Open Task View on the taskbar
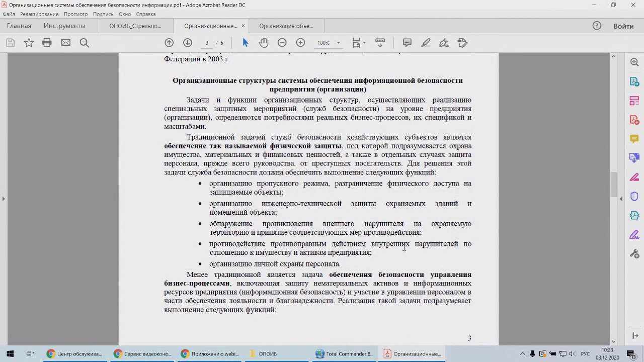 pos(30,353)
